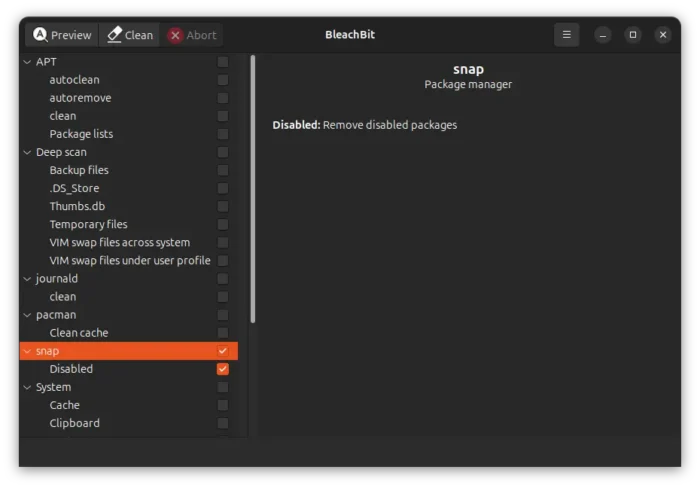Tick the pacman Clean cache checkbox
The image size is (700, 488).
(x=223, y=333)
